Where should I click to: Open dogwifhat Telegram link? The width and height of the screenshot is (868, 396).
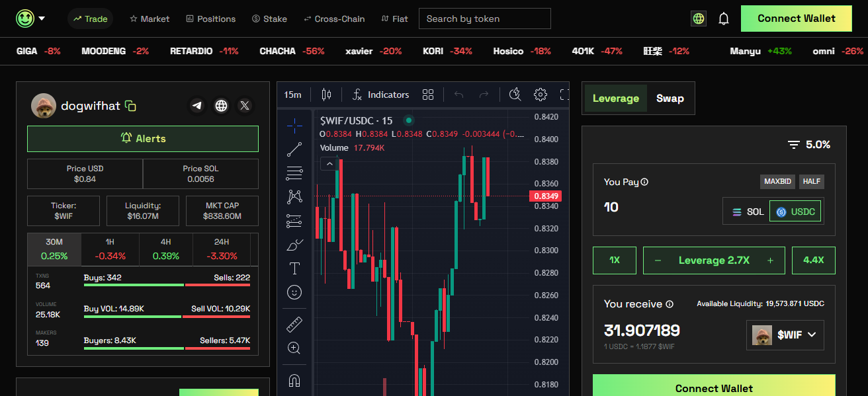[x=196, y=105]
